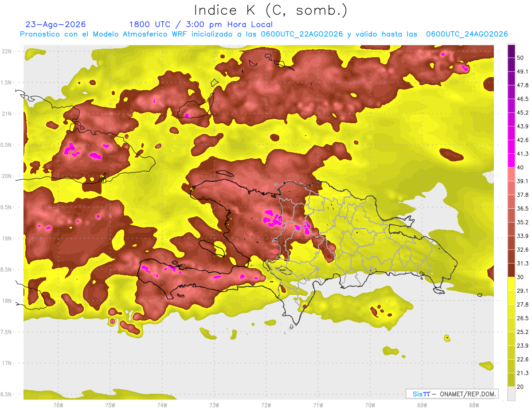This screenshot has width=532, height=411.
Task: Click the latitude label '17N'
Action: 6,363
